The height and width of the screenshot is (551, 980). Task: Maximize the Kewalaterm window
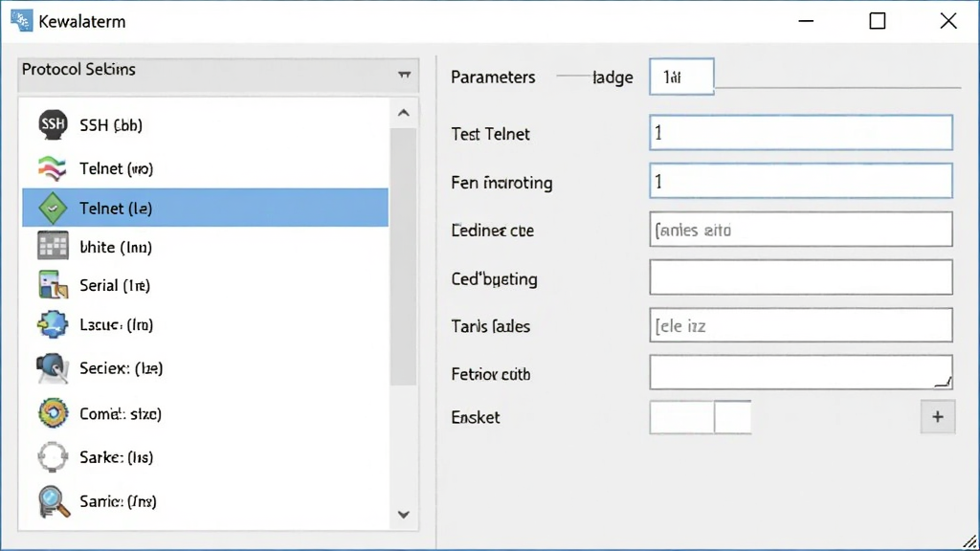(878, 21)
